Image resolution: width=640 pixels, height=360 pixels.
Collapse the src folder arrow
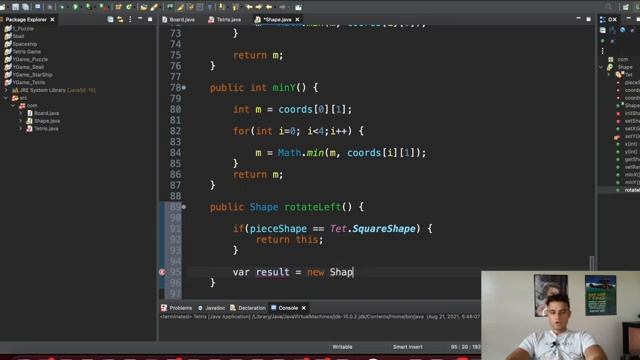tap(6, 98)
